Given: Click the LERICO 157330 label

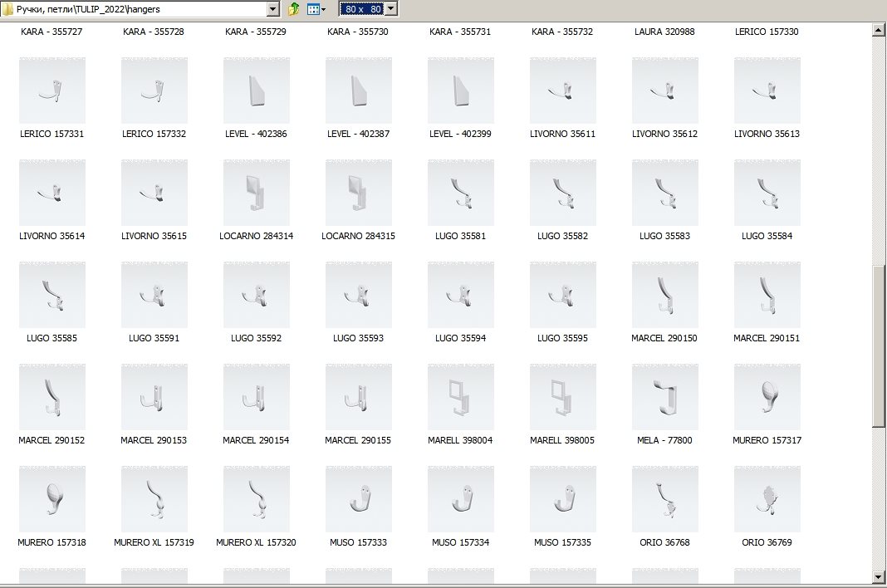Looking at the screenshot, I should tap(767, 32).
